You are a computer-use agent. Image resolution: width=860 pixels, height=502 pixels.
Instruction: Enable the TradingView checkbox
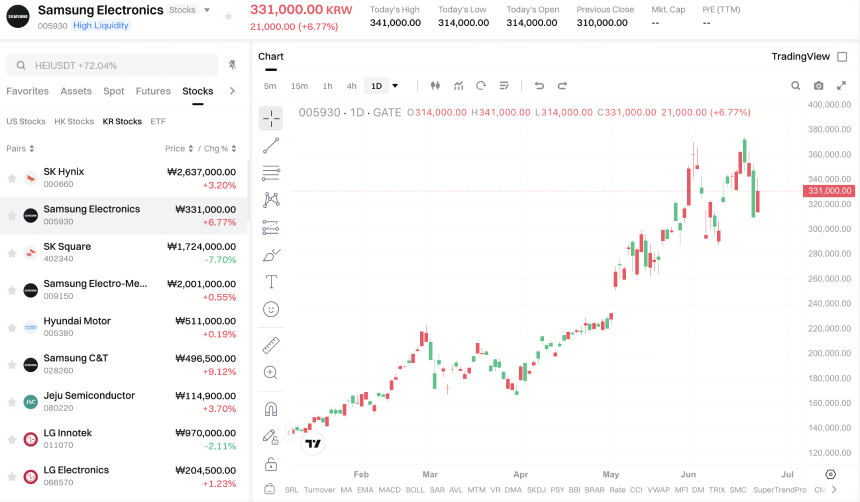click(x=842, y=57)
